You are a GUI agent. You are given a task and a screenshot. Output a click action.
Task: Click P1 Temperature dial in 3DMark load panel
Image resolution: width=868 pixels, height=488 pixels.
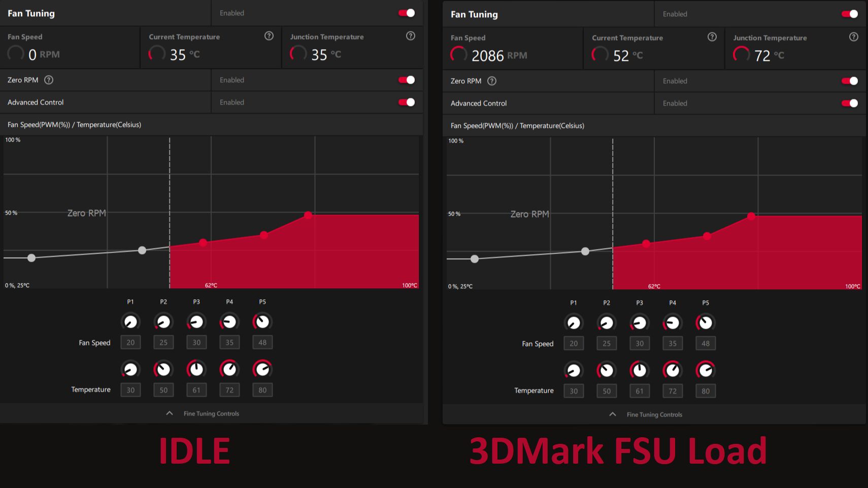(574, 370)
